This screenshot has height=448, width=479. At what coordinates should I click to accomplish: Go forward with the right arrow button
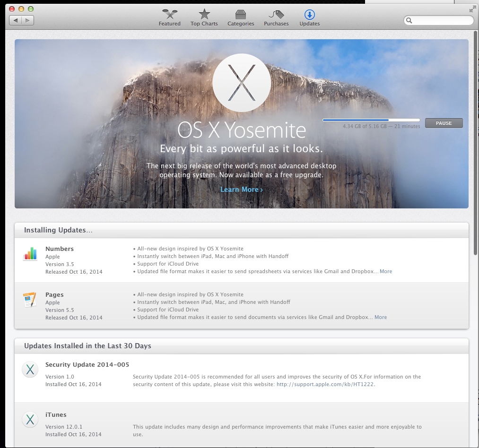(x=28, y=20)
